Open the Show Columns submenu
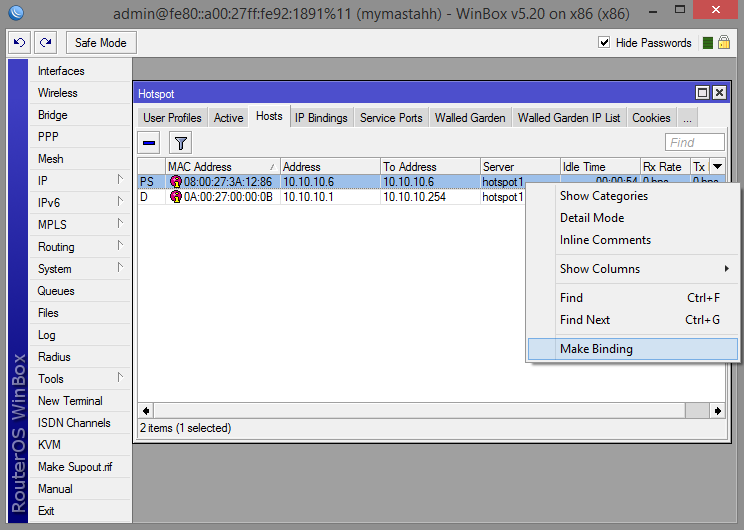This screenshot has width=744, height=530. (x=632, y=269)
